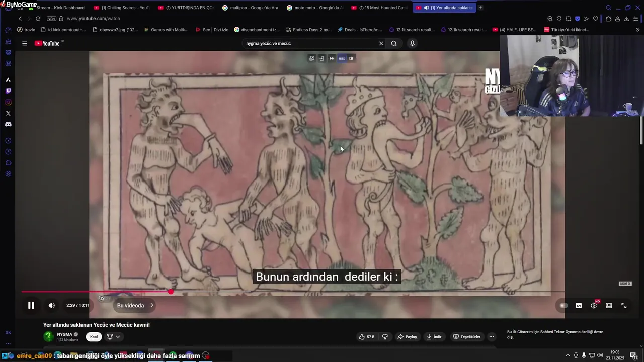The image size is (644, 362).
Task: Open Instagram in browser sidebar
Action: pos(8,102)
